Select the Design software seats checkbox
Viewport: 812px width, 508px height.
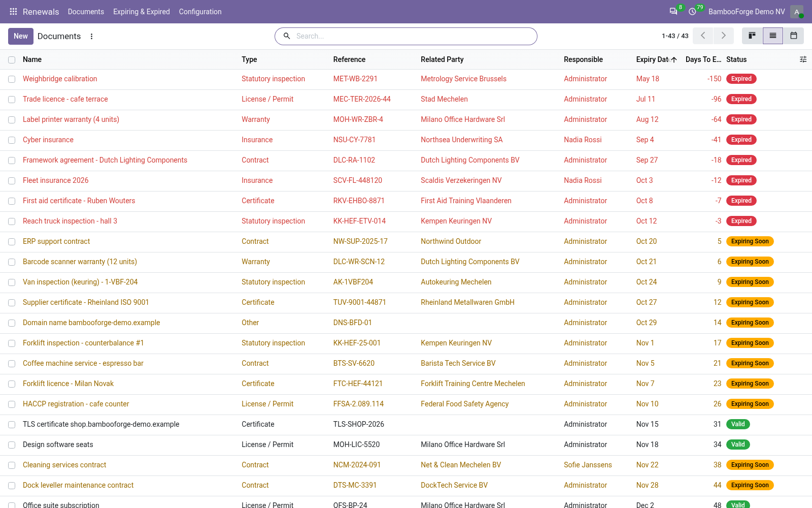click(x=12, y=445)
